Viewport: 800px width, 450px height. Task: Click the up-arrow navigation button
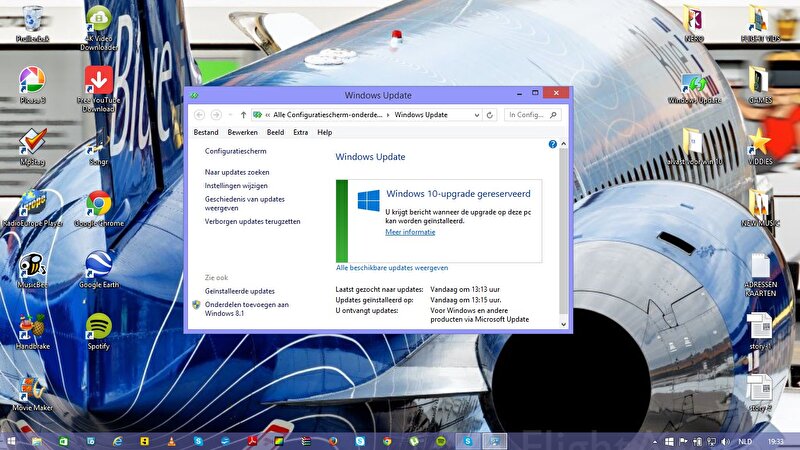[243, 115]
